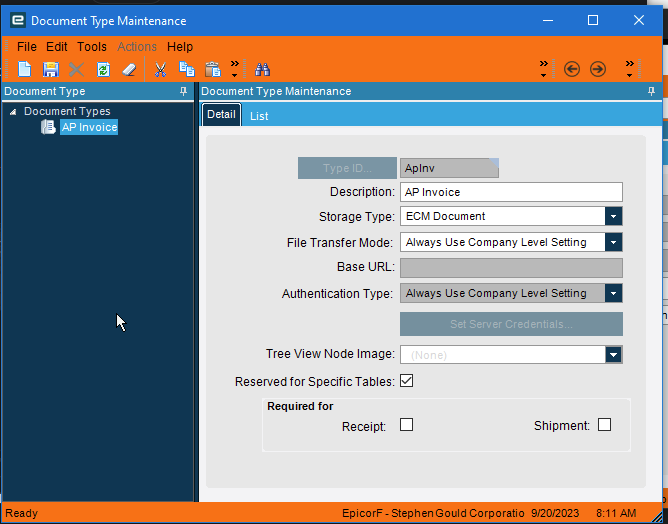The image size is (668, 524).
Task: Click the back arrow navigation icon
Action: click(572, 69)
